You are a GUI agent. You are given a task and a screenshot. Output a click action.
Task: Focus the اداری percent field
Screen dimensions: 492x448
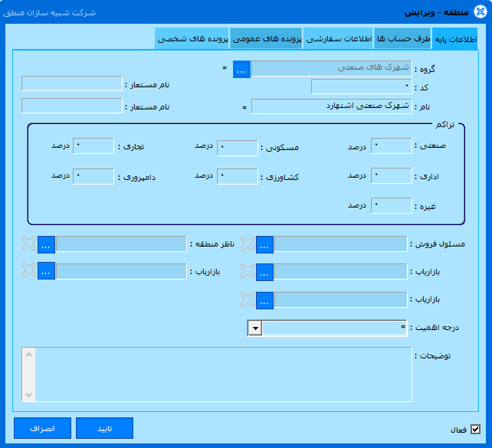392,175
